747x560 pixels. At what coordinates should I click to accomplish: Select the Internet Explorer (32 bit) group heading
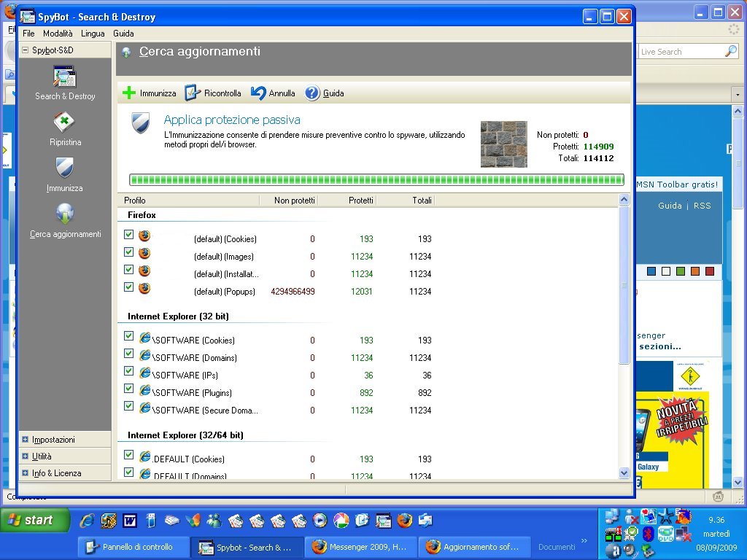click(x=178, y=316)
